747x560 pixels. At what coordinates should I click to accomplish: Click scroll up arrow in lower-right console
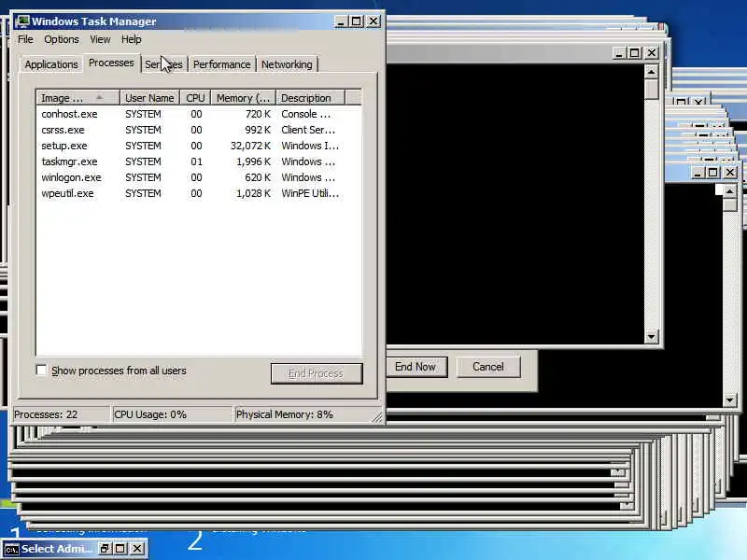coord(729,191)
